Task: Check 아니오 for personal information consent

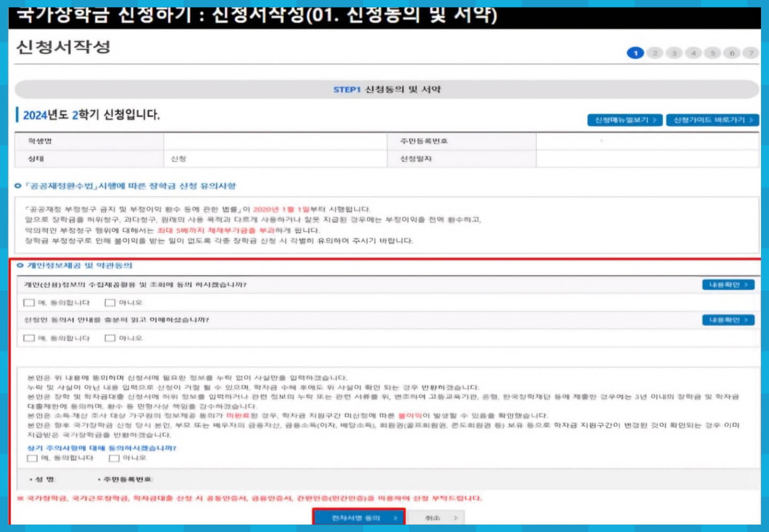Action: [110, 302]
